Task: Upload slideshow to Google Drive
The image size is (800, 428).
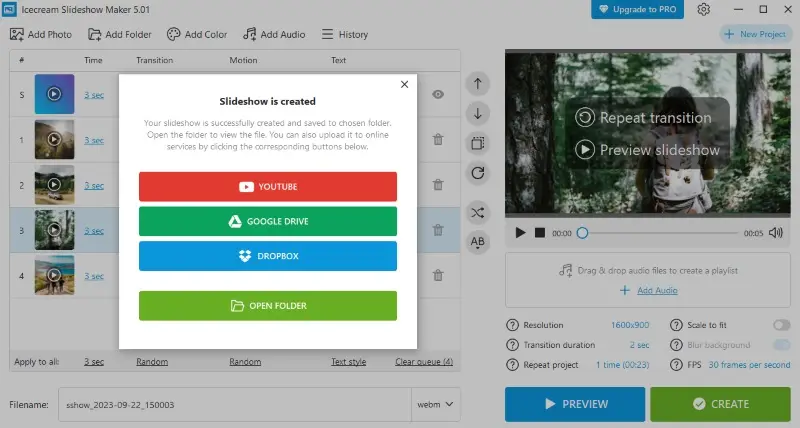Action: click(267, 221)
